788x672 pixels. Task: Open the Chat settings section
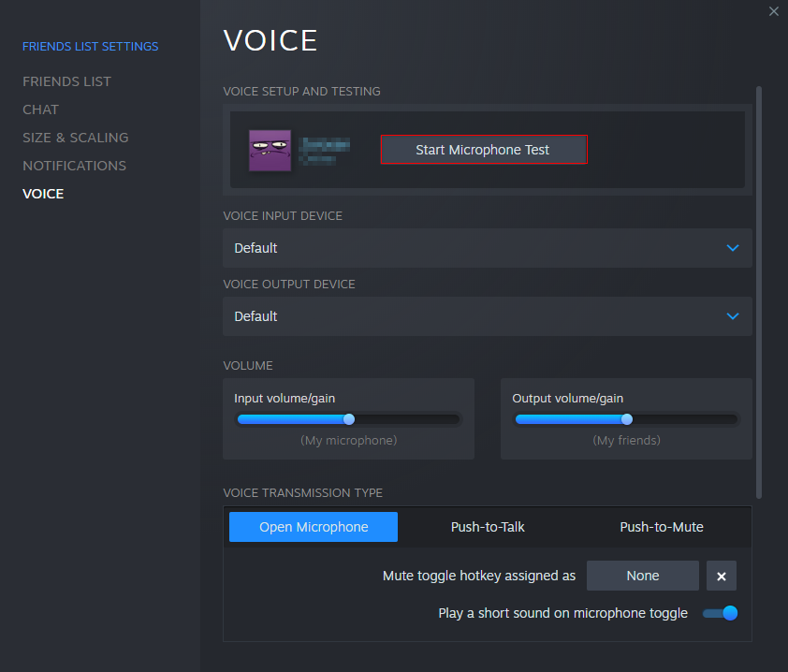click(x=40, y=110)
